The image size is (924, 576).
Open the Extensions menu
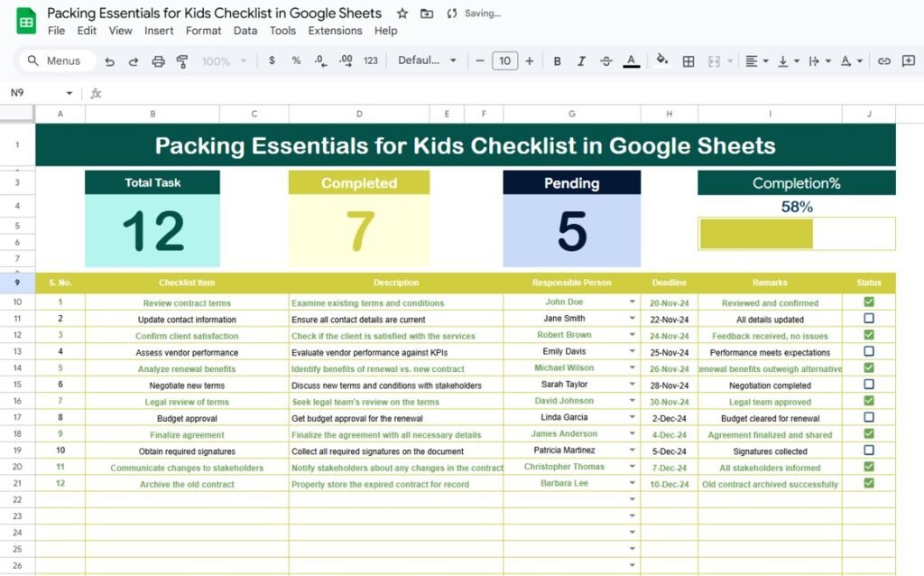pyautogui.click(x=335, y=30)
